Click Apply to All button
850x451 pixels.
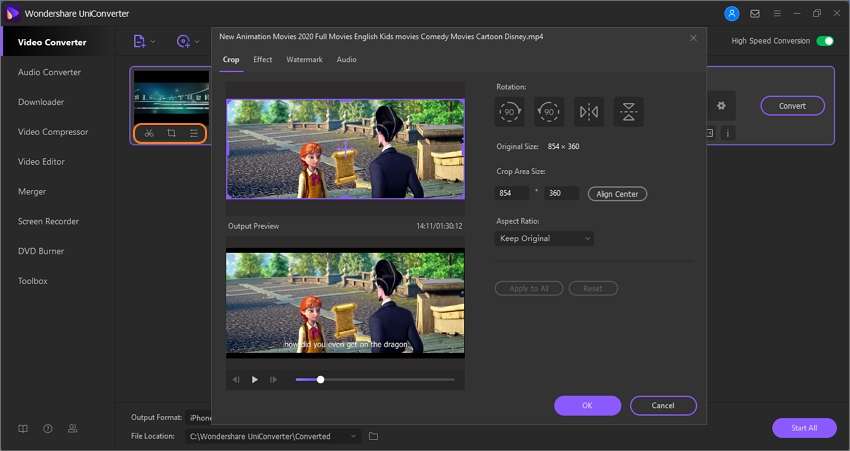tap(529, 288)
